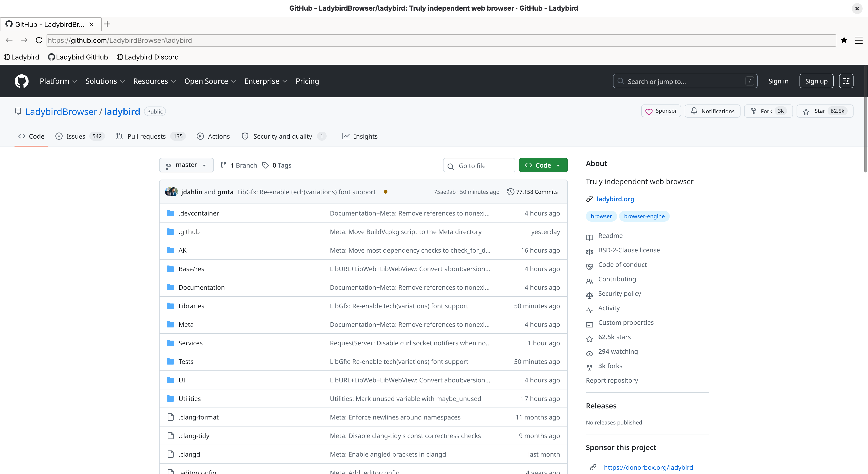The height and width of the screenshot is (474, 868).
Task: Expand the Open Source menu
Action: pyautogui.click(x=210, y=81)
